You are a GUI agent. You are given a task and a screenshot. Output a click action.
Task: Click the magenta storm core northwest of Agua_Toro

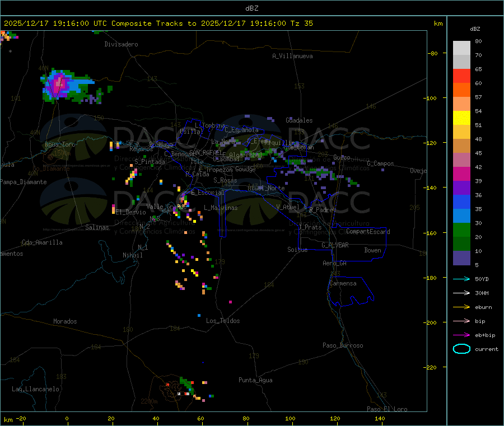pyautogui.click(x=58, y=85)
